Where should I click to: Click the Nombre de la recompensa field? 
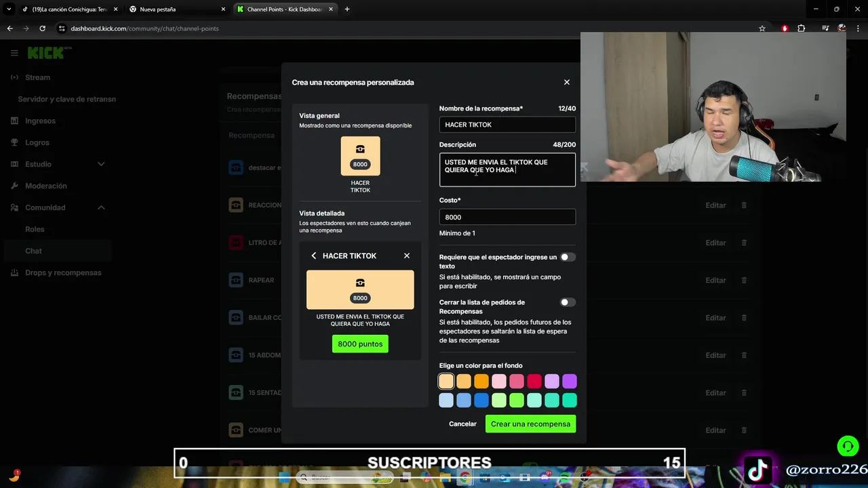(x=507, y=125)
